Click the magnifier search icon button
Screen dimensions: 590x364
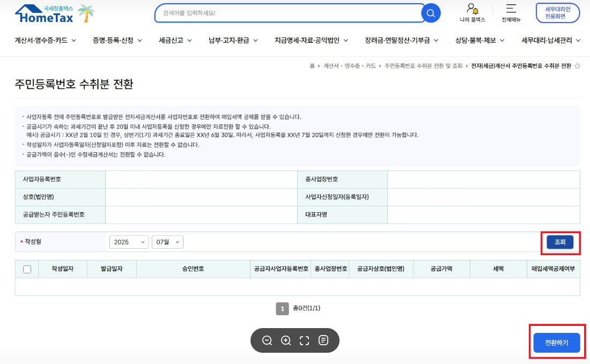[x=430, y=13]
